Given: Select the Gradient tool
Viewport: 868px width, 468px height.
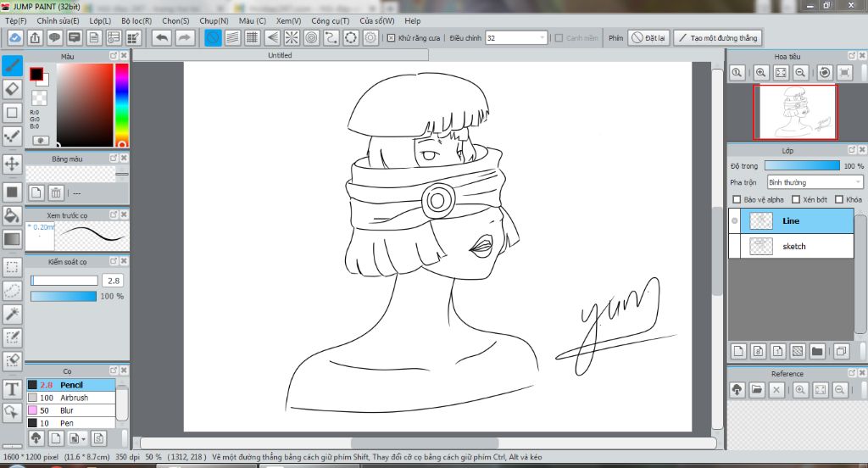Looking at the screenshot, I should (x=12, y=239).
